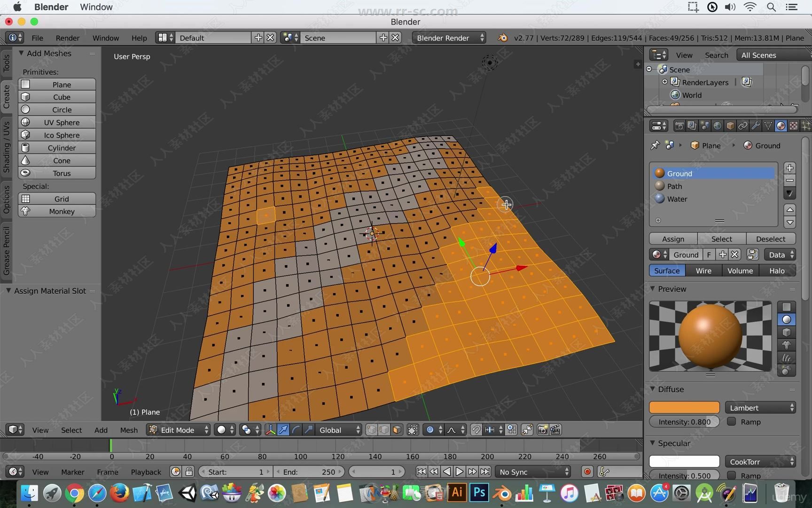
Task: Click the Assign material button
Action: coord(673,239)
